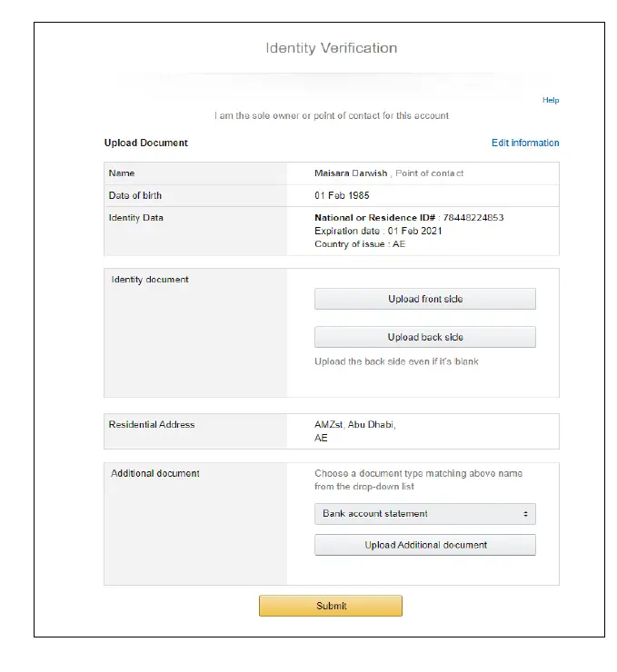Click the National ID number 78448224853

(473, 218)
